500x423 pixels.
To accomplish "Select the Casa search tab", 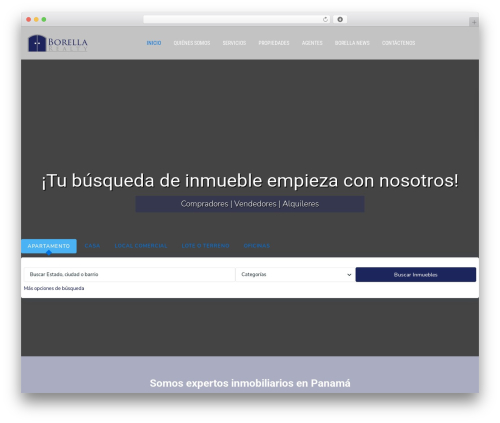I will pos(92,246).
